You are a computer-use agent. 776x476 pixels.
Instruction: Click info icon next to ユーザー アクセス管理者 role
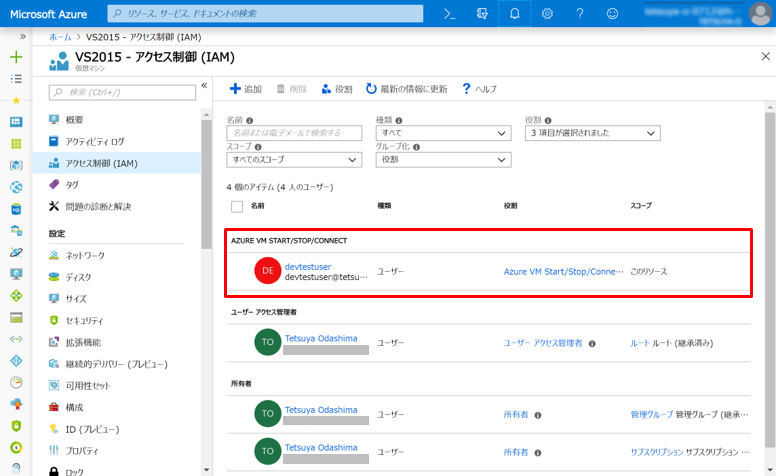592,343
